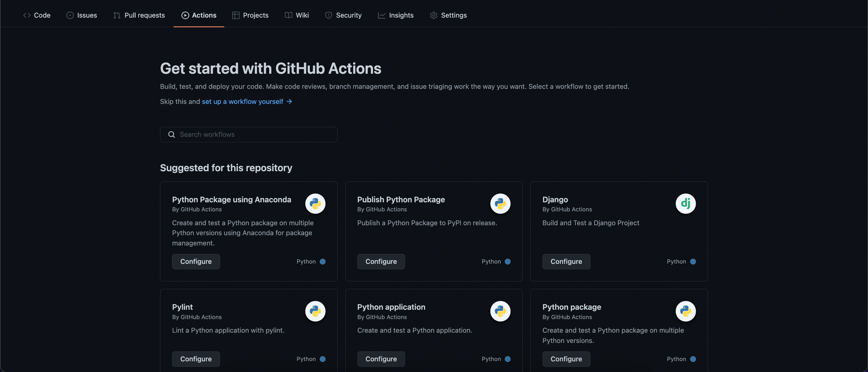Click 'Create and test a Python application.' text

(x=414, y=330)
